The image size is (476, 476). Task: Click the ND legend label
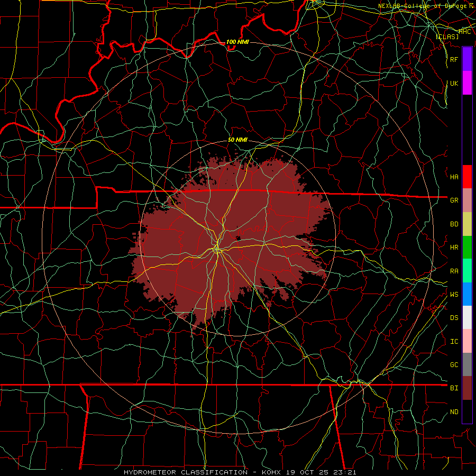454,412
